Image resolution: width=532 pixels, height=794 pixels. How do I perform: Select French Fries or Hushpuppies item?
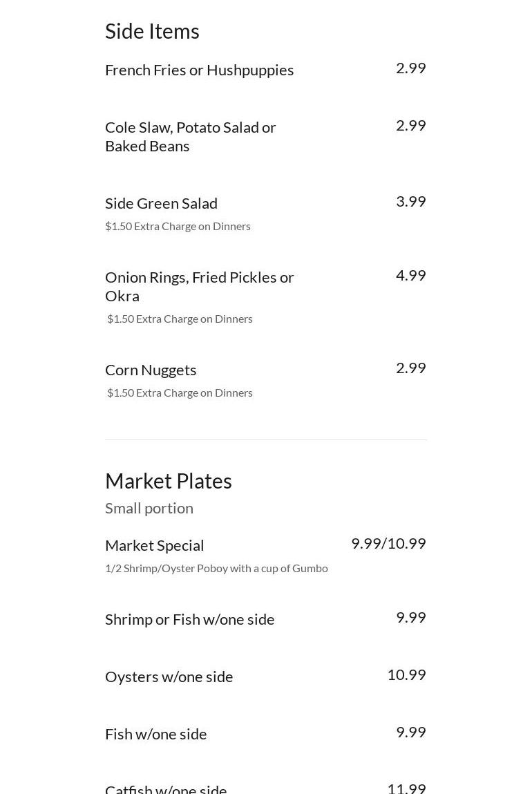point(199,70)
